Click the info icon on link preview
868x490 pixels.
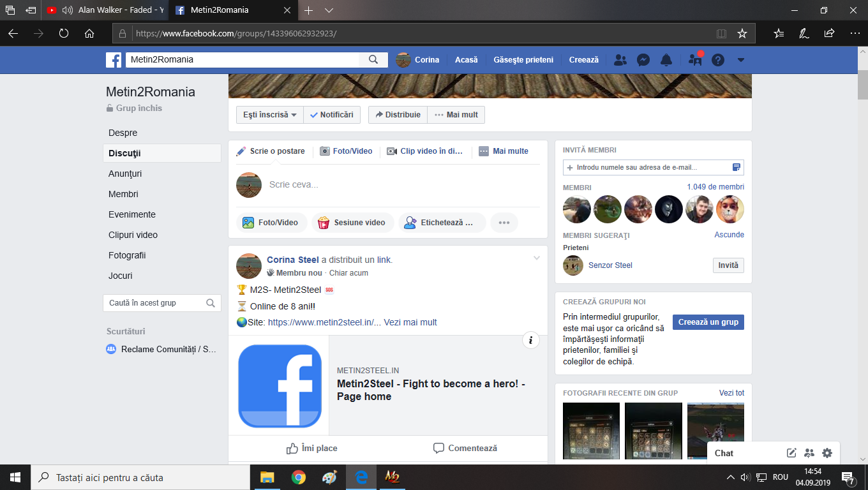coord(531,340)
